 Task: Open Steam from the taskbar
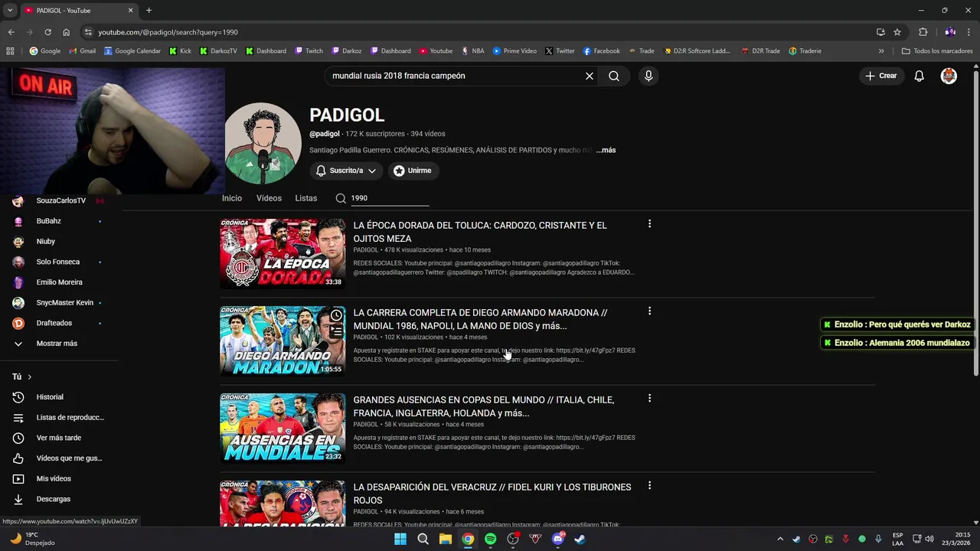[580, 539]
